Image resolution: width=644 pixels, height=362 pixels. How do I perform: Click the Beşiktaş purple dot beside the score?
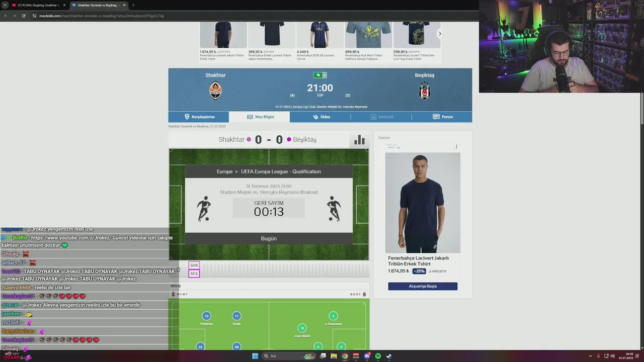tap(289, 139)
